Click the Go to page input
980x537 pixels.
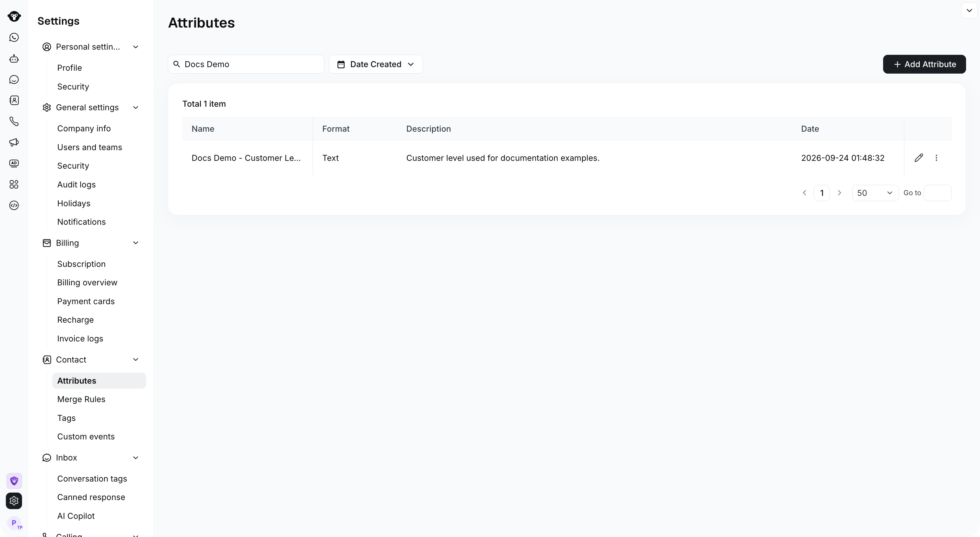938,193
